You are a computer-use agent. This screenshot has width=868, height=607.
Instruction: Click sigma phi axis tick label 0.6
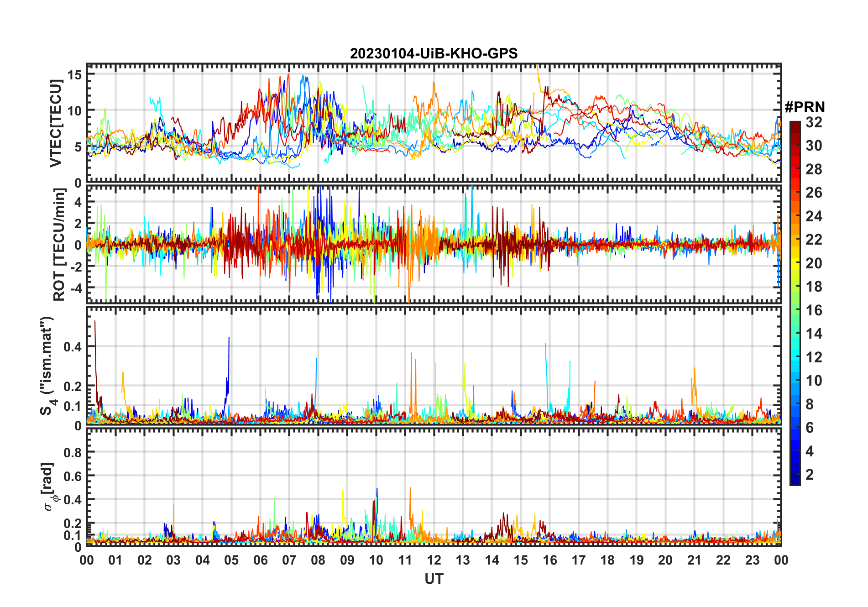pyautogui.click(x=73, y=476)
